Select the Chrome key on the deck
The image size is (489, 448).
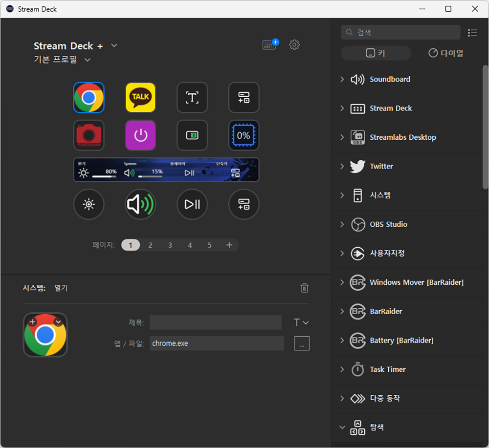[x=89, y=98]
